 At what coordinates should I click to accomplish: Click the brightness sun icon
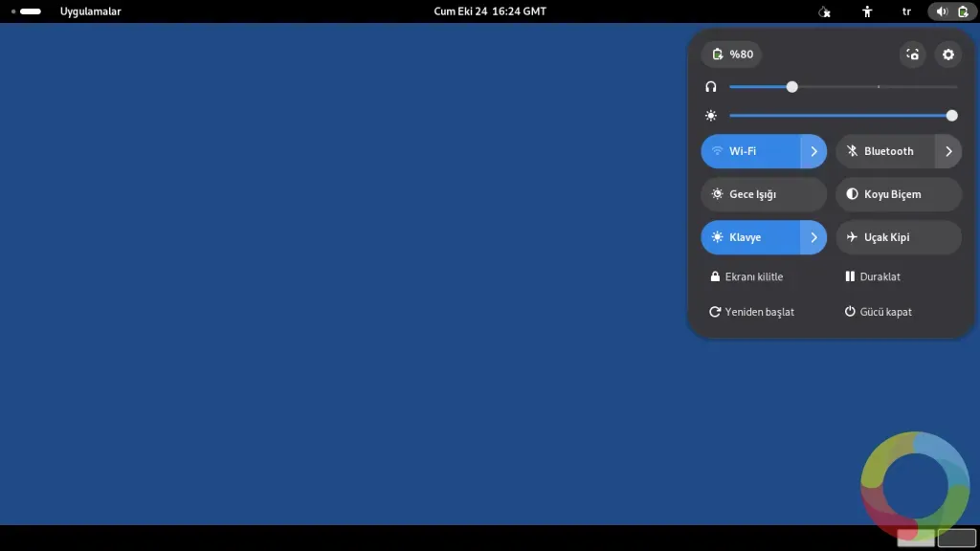point(711,116)
